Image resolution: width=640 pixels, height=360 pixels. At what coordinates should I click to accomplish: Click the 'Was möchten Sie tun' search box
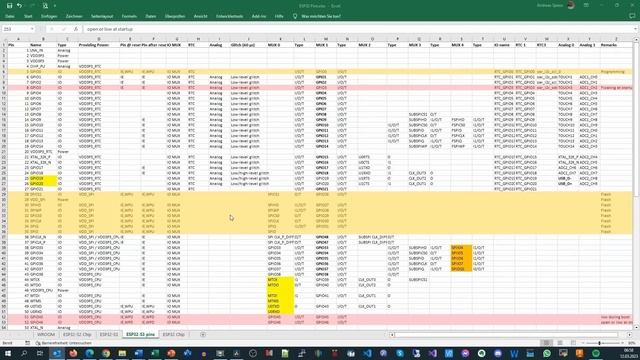320,16
